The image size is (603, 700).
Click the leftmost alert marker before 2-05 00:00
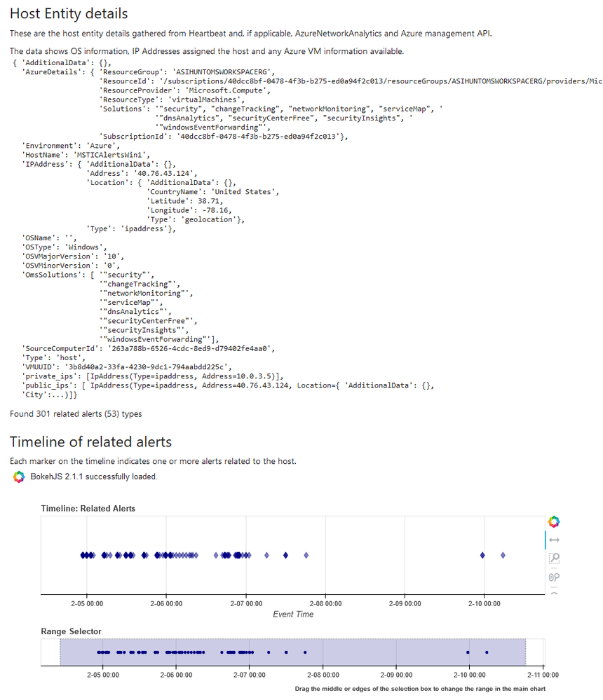tap(83, 556)
